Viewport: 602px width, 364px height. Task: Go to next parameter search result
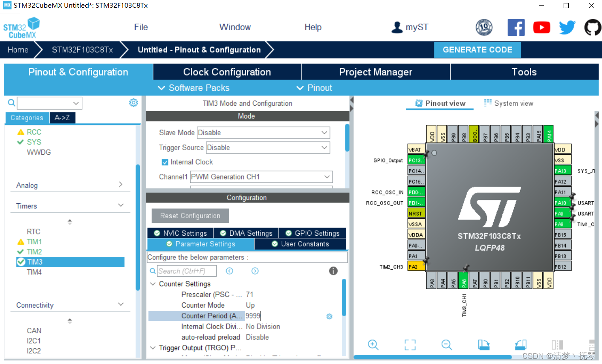point(255,271)
